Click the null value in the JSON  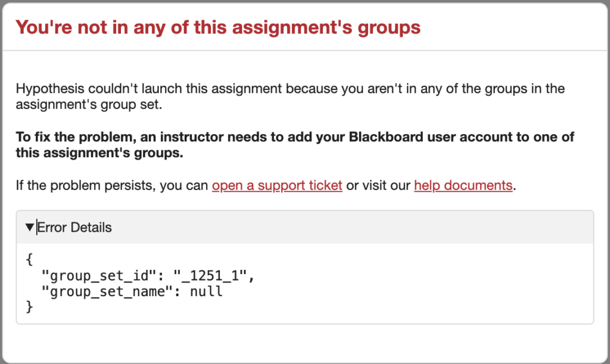coord(206,291)
